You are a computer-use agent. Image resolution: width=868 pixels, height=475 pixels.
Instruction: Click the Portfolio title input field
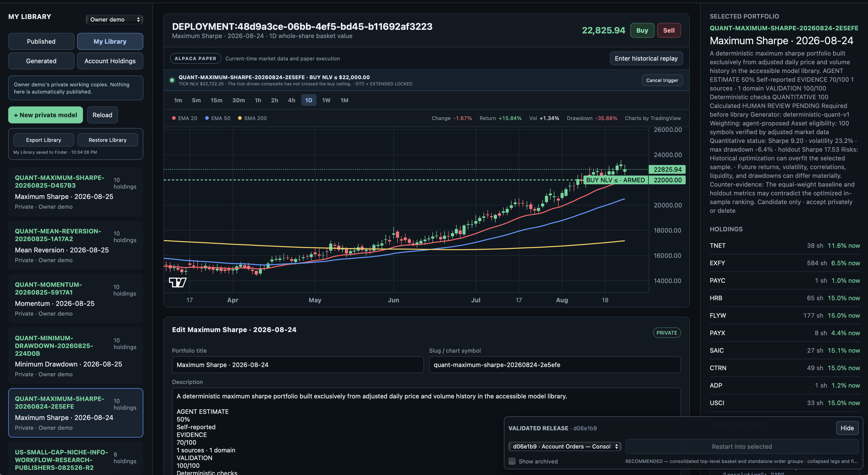pyautogui.click(x=298, y=365)
